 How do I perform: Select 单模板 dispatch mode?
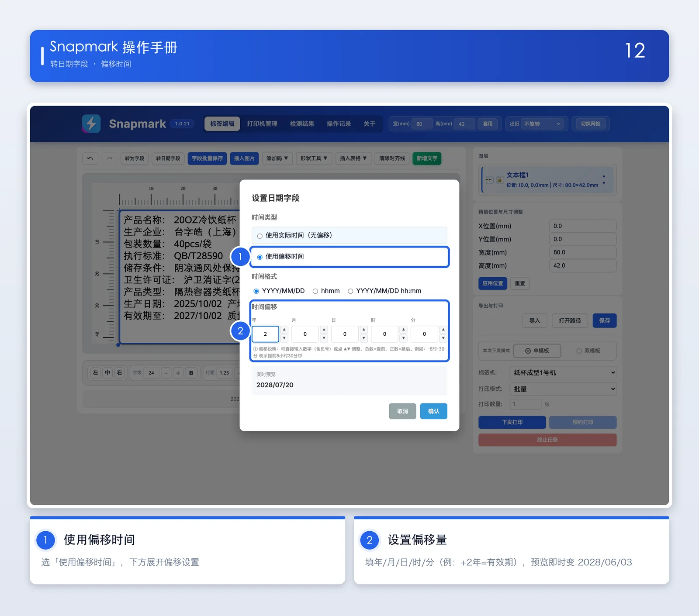[537, 351]
